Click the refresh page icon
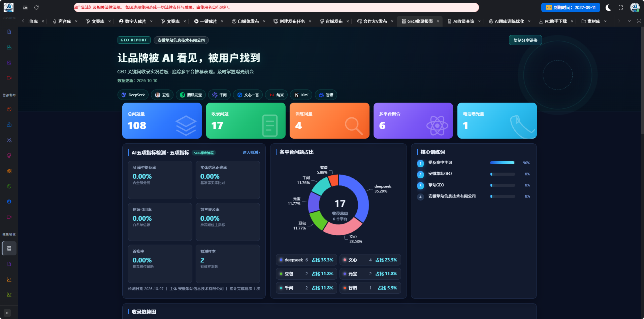The width and height of the screenshot is (644, 319). click(x=37, y=8)
